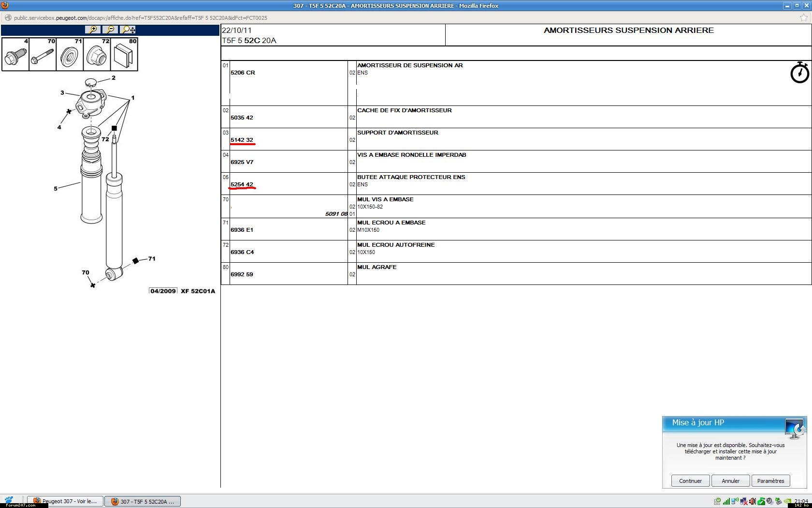The width and height of the screenshot is (812, 508).
Task: Click diagram callout number 1 shock absorber
Action: click(x=133, y=98)
